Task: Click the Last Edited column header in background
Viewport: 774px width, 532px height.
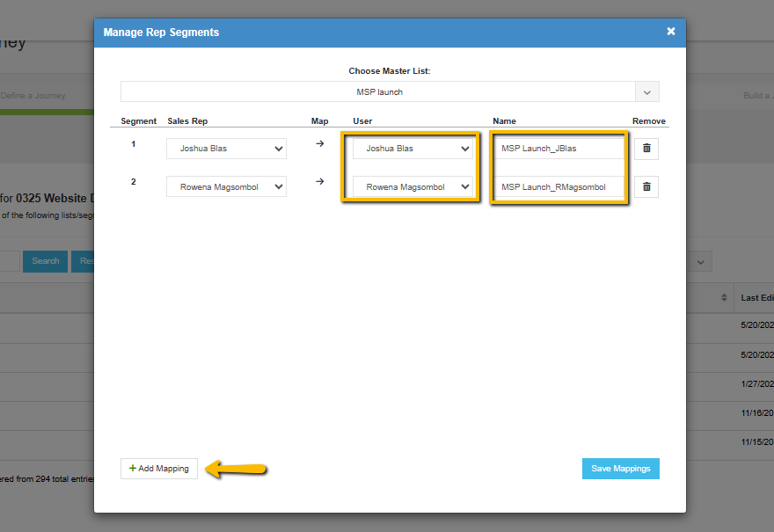Action: point(756,297)
